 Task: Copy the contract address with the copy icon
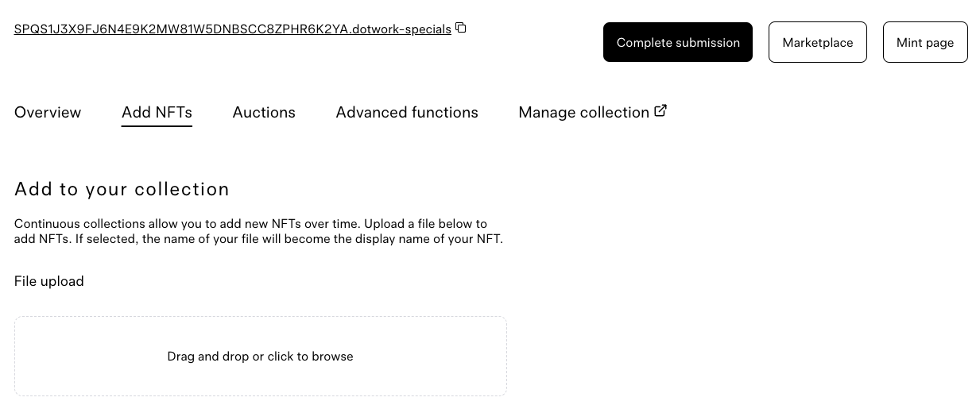pyautogui.click(x=461, y=29)
